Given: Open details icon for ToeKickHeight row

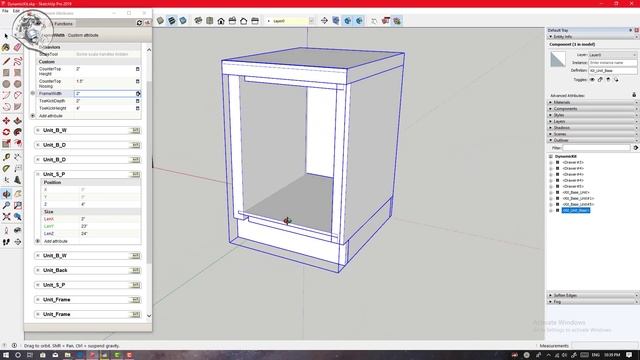Looking at the screenshot, I should (138, 108).
